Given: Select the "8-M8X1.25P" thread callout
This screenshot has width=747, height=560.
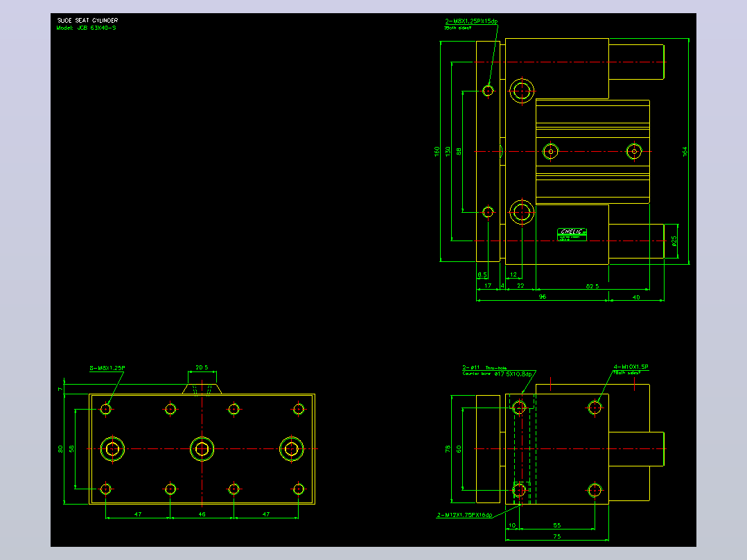Looking at the screenshot, I should coord(107,368).
